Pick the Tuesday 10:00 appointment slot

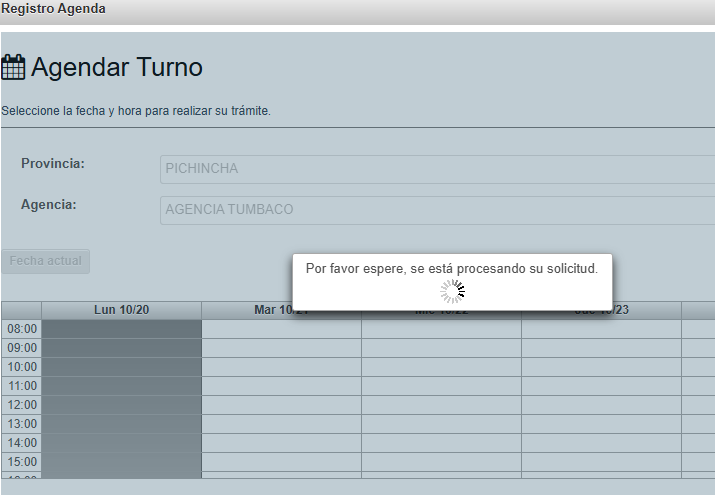coord(281,367)
